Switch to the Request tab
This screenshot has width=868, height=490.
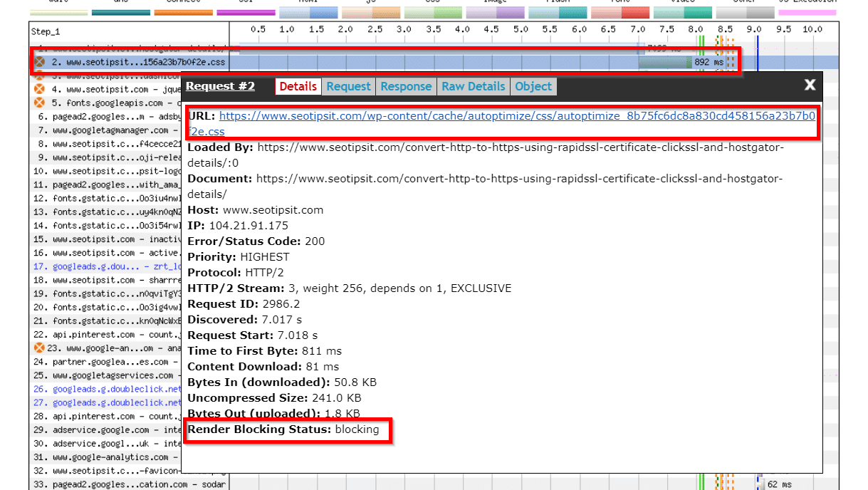click(348, 86)
